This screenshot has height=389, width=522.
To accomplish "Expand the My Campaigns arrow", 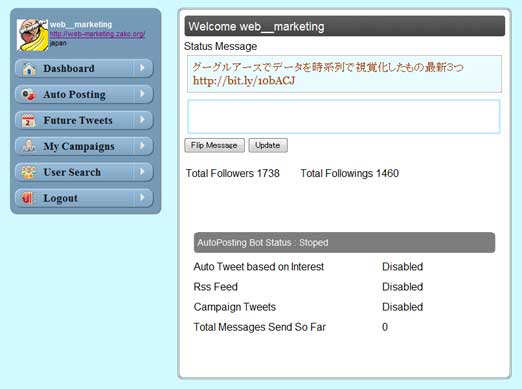I will [142, 146].
